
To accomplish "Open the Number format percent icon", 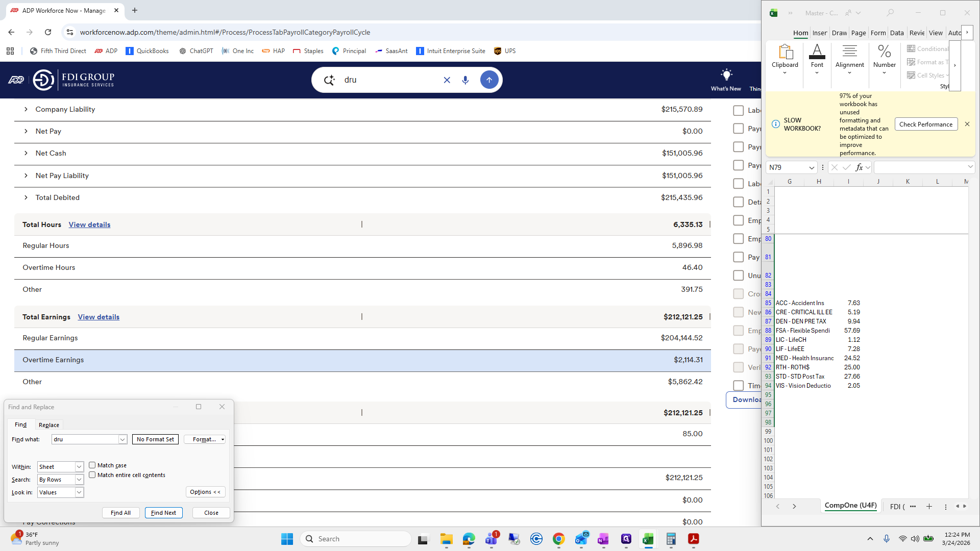I will coord(884,52).
